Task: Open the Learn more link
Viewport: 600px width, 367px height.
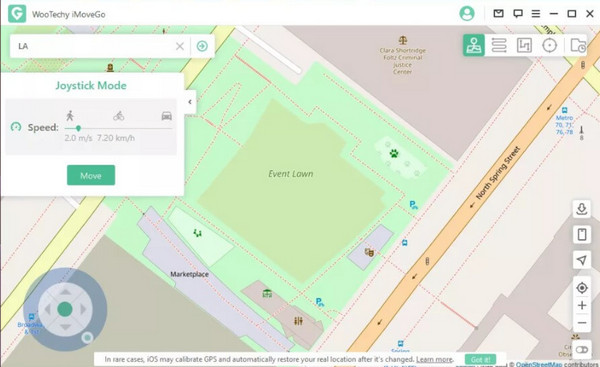Action: pos(434,360)
